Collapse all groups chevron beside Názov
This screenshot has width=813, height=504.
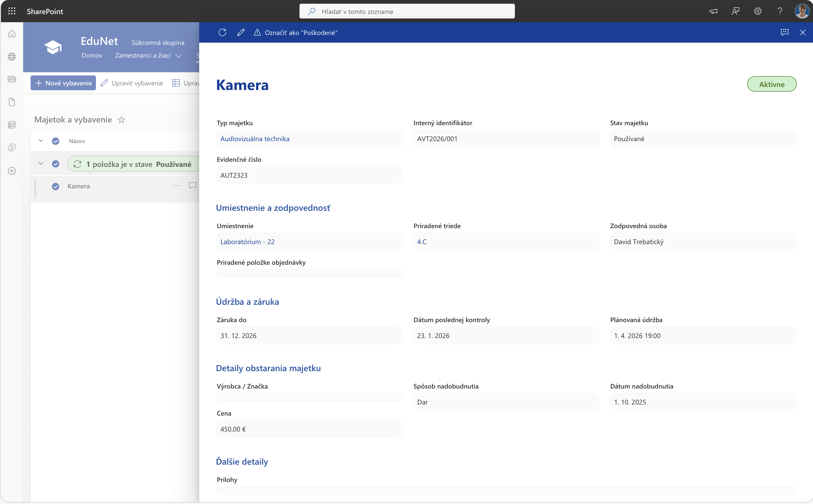[x=41, y=141]
